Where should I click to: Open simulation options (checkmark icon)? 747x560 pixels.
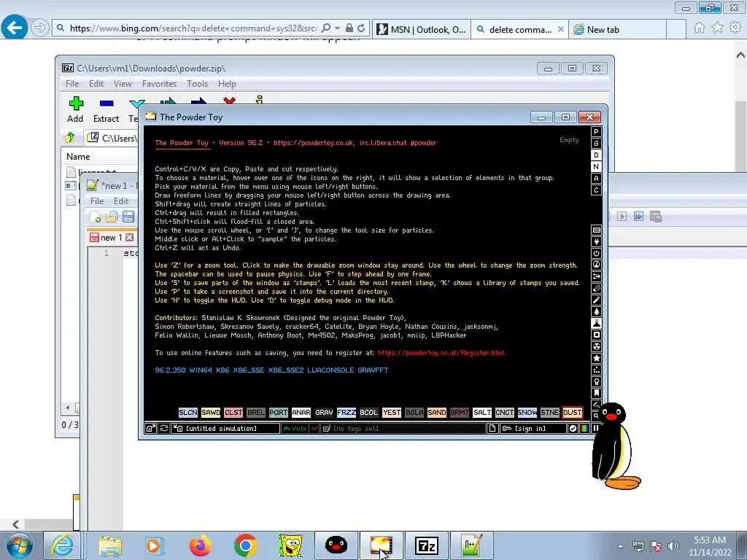573,429
